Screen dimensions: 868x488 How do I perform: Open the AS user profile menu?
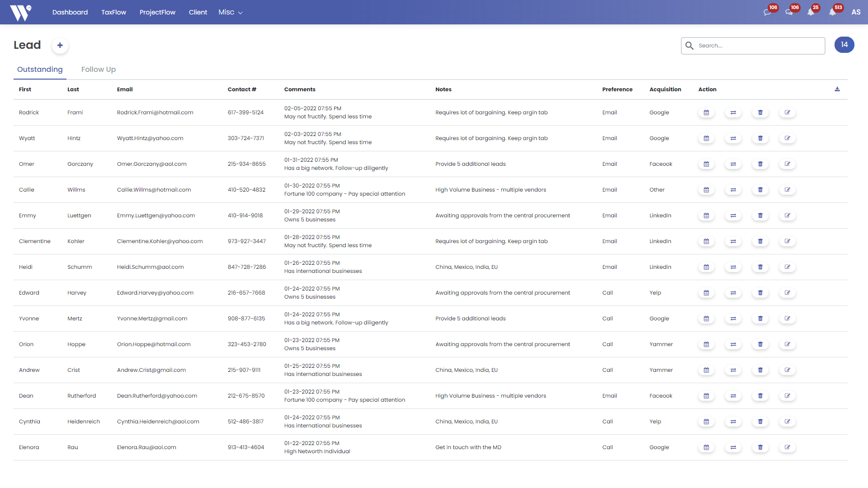(x=856, y=12)
